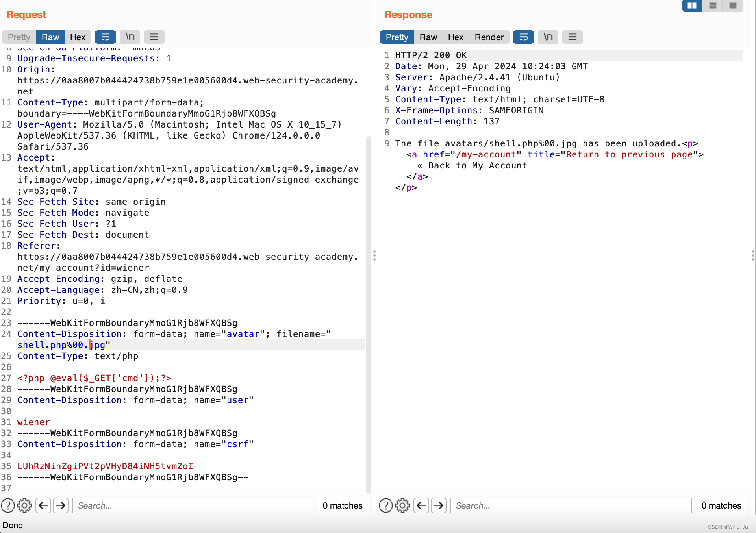Open the Request panel hamburger menu

coord(154,37)
